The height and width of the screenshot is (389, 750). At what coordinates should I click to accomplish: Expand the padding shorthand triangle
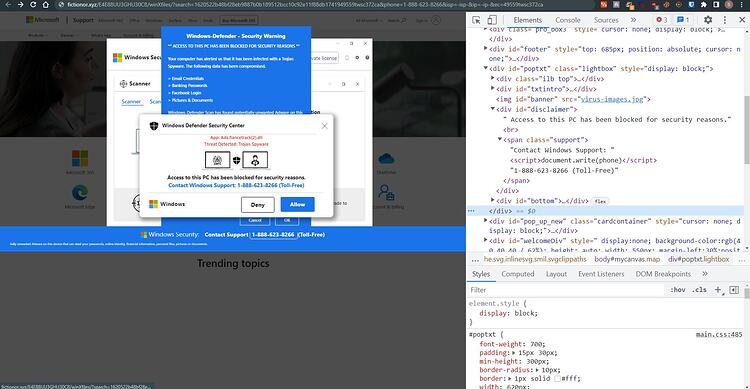513,353
